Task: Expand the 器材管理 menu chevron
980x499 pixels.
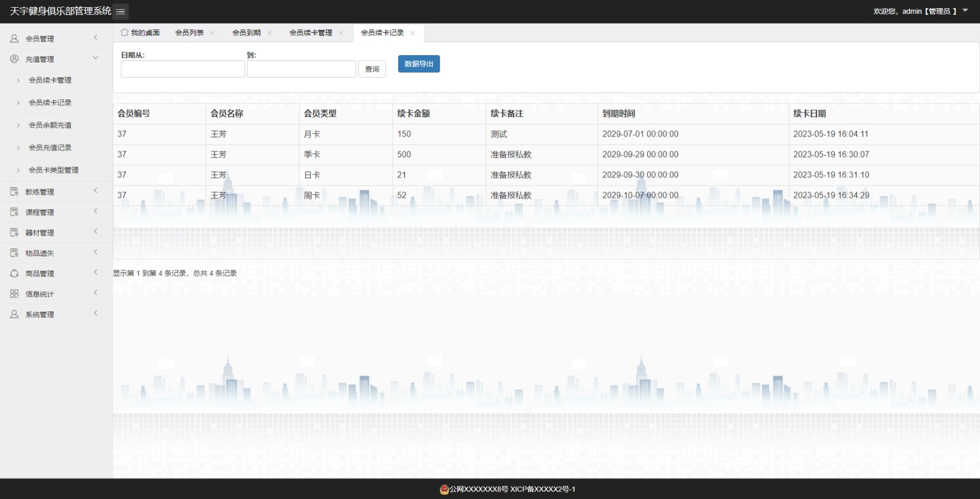Action: [96, 231]
